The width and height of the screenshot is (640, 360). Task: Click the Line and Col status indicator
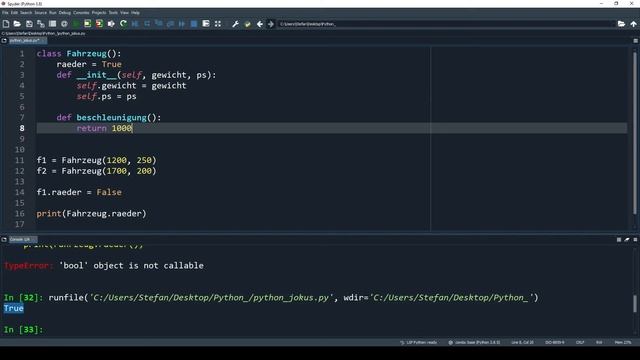tap(522, 342)
